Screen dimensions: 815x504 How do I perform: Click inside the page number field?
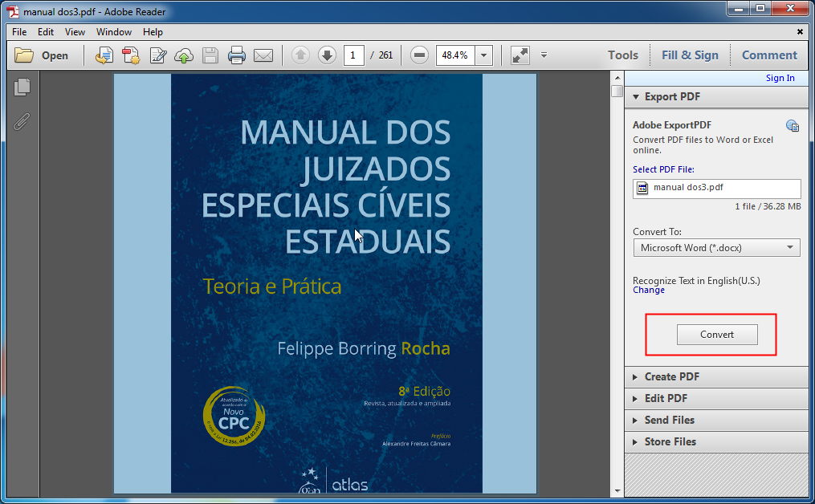click(353, 55)
